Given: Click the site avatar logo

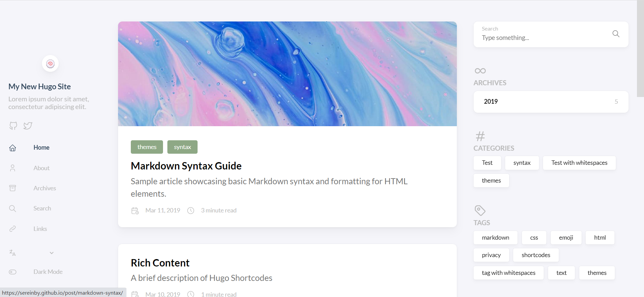Looking at the screenshot, I should (50, 64).
